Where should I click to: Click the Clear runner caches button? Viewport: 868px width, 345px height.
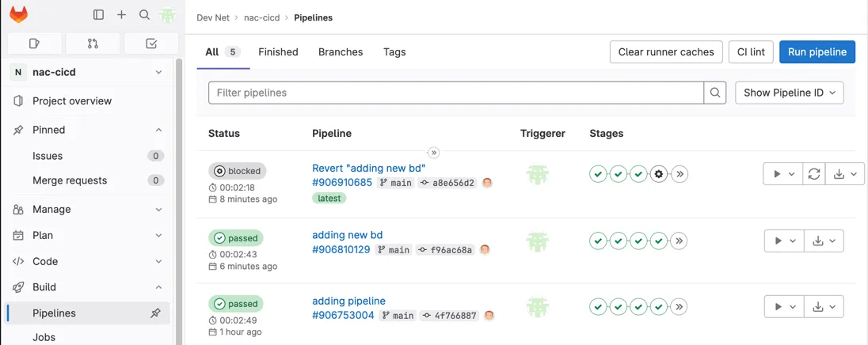pos(666,52)
